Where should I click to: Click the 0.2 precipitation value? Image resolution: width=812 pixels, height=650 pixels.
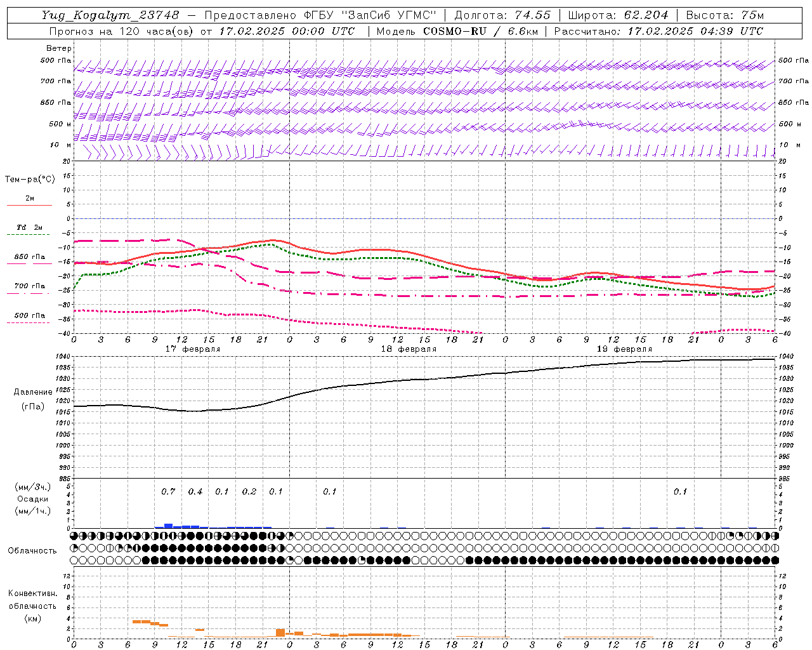click(x=249, y=492)
